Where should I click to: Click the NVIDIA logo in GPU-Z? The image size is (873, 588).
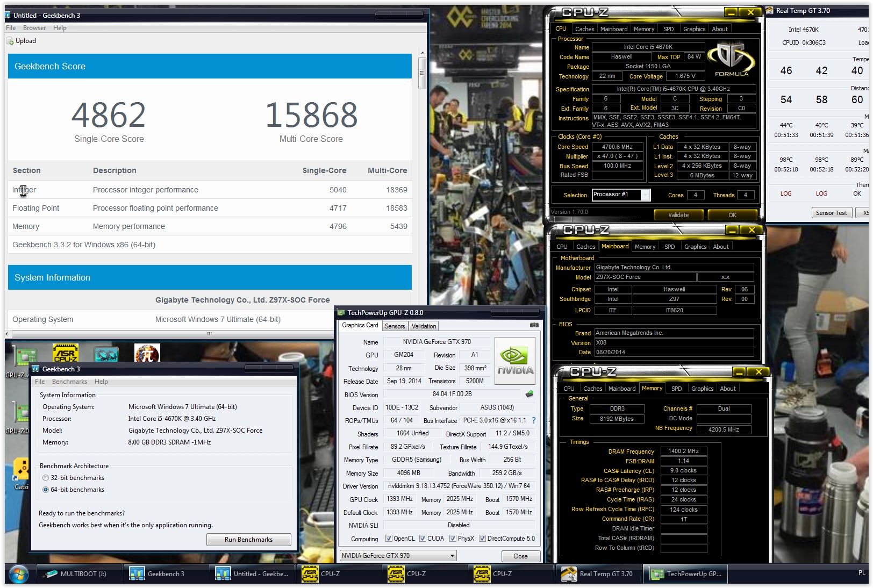515,361
